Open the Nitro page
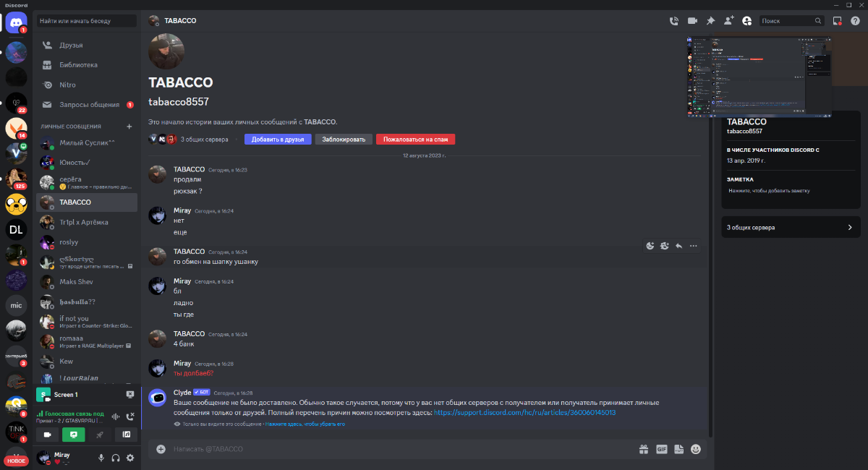Screen dimensions: 868x470 [67, 85]
